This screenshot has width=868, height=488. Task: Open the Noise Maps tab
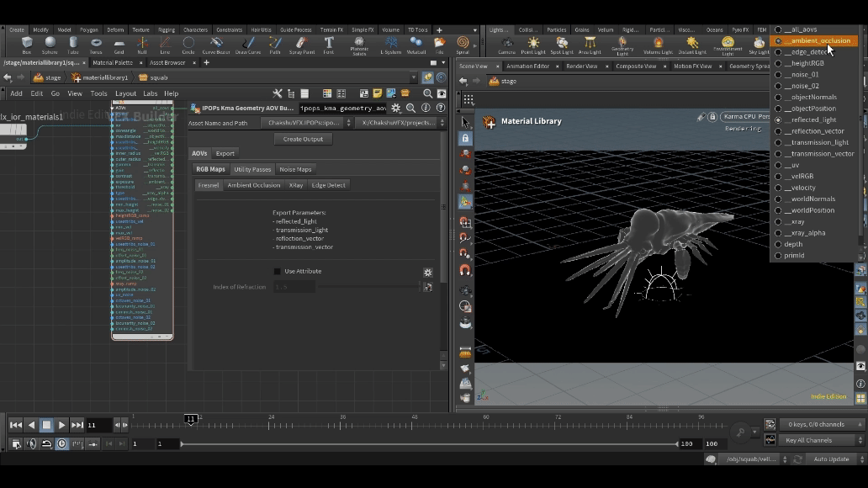click(x=295, y=169)
